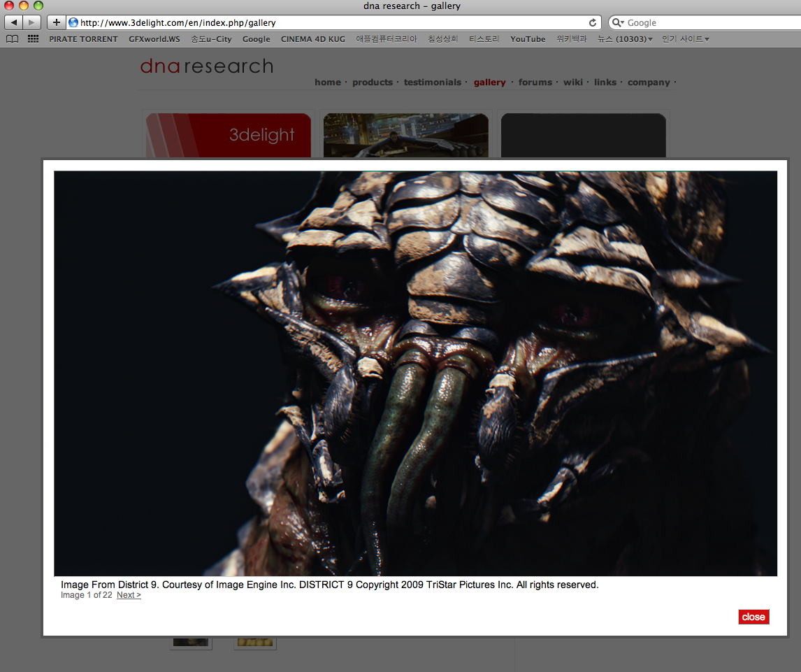Image resolution: width=801 pixels, height=672 pixels.
Task: Open 애플컴퓨터코리아 bookmark
Action: (x=387, y=39)
